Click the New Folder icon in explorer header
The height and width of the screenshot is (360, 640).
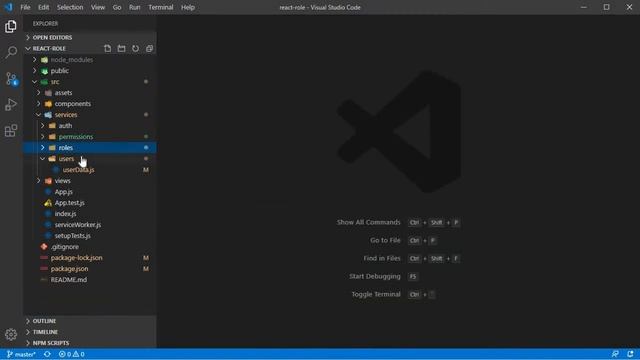(x=122, y=49)
